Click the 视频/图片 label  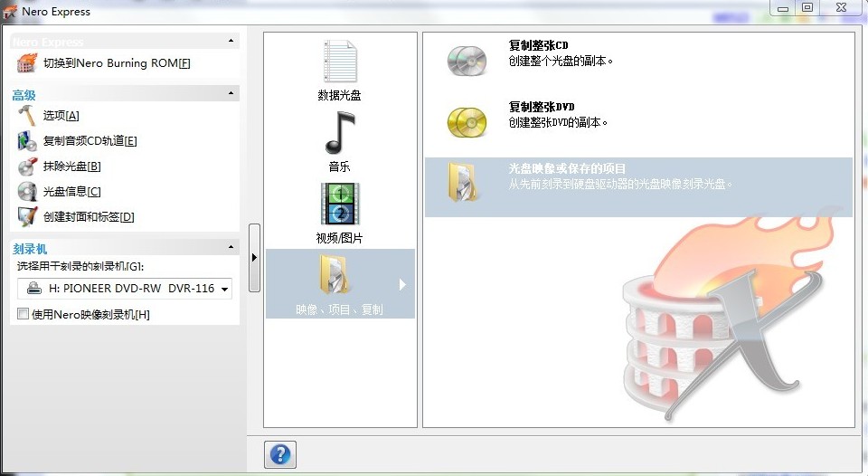click(x=339, y=238)
